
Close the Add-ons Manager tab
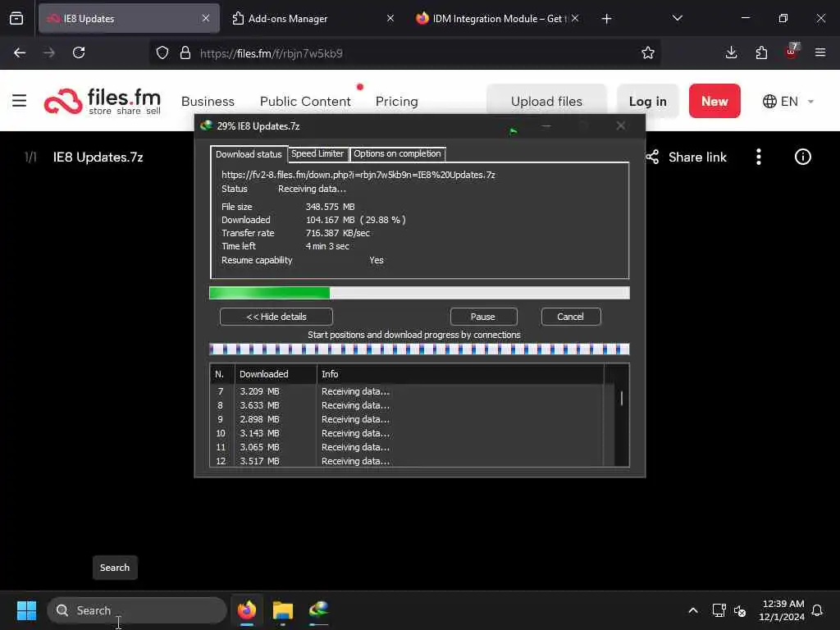coord(390,18)
